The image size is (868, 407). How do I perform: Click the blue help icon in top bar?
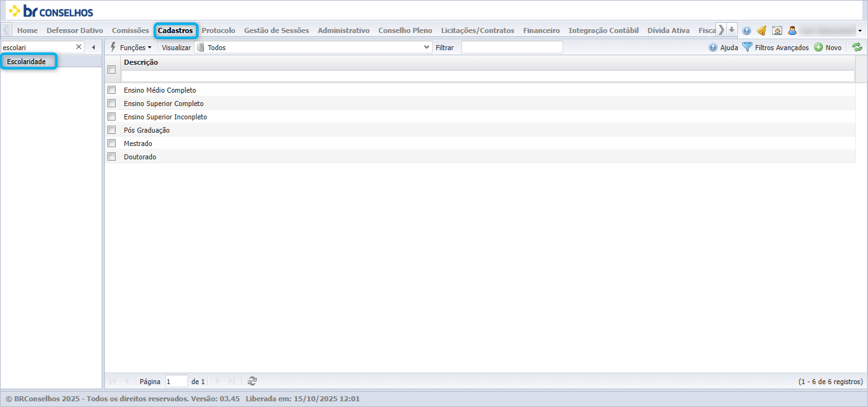[747, 30]
